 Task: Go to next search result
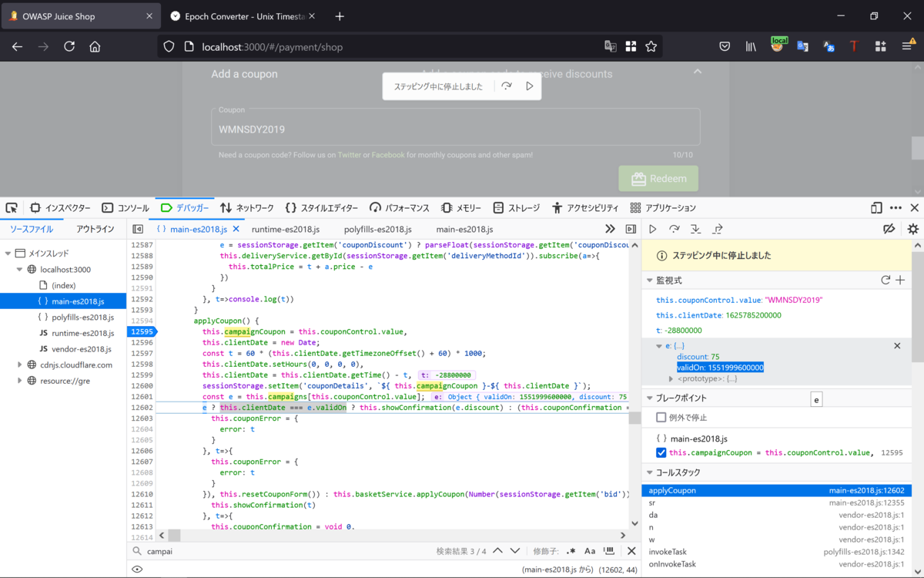point(514,551)
